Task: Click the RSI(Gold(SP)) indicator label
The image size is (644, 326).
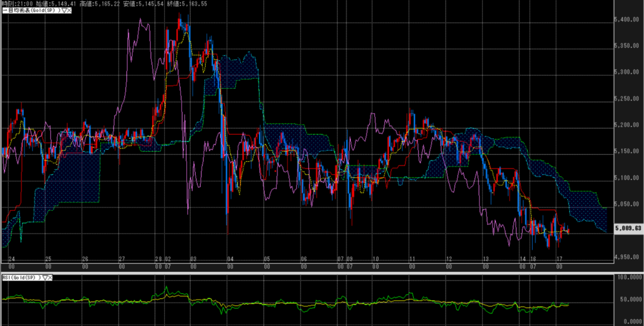Action: point(20,278)
